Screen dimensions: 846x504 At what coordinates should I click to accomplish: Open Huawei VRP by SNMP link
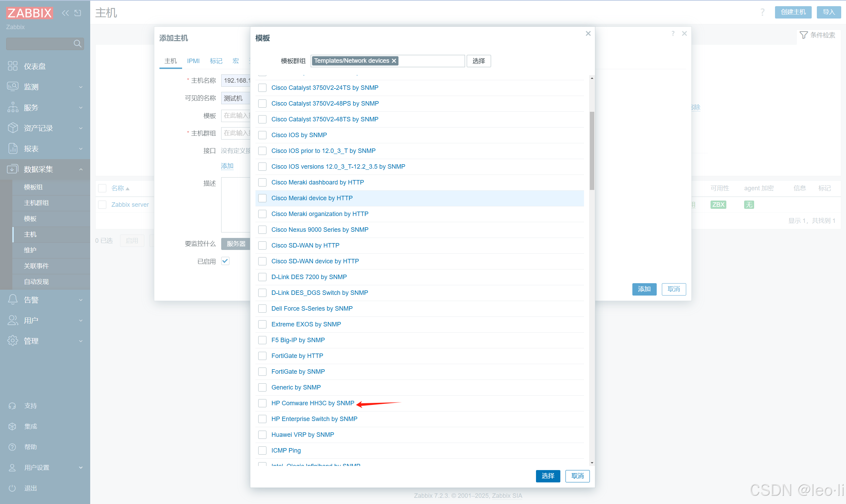[x=302, y=435]
